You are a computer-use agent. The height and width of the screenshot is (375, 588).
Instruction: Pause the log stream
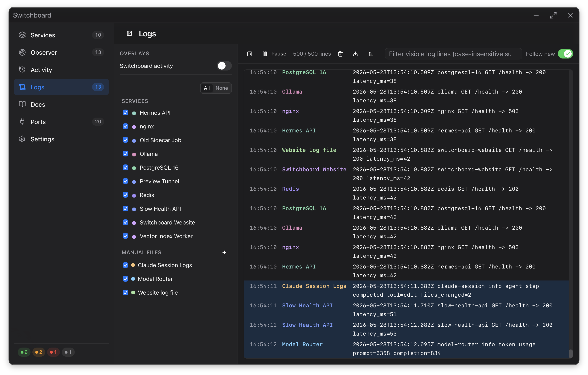pyautogui.click(x=274, y=54)
